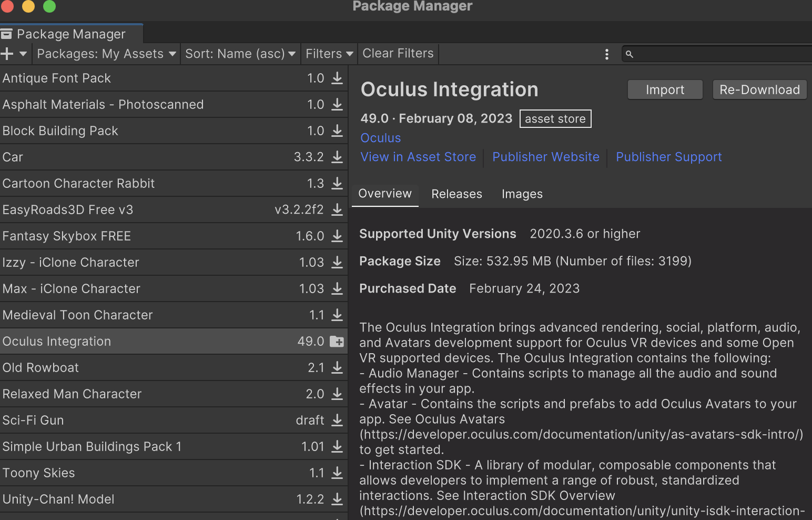Open the Filters dropdown
The height and width of the screenshot is (520, 812).
point(328,53)
